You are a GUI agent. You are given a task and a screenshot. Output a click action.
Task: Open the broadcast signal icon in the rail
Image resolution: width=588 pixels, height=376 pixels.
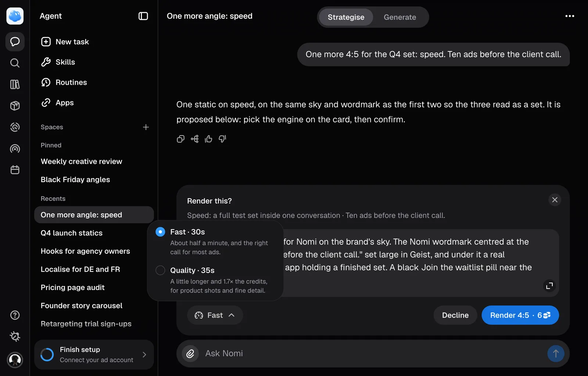pos(15,149)
